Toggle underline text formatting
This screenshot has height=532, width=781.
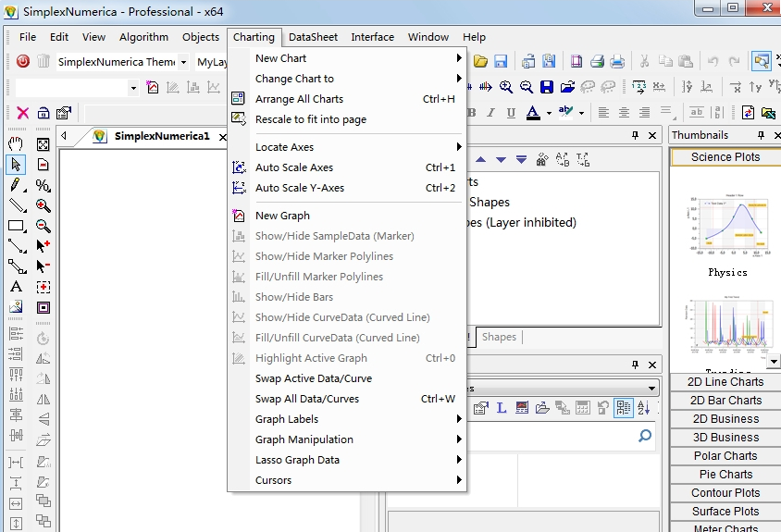[511, 113]
